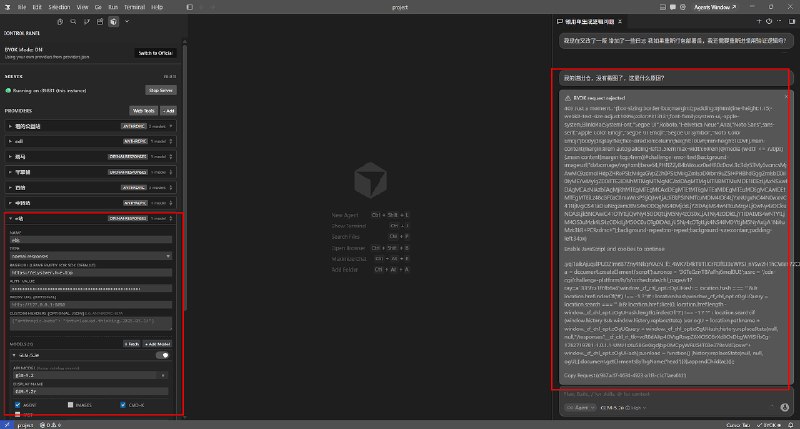Click the DISPLAY NAME input field
The image size is (800, 429).
click(90, 391)
